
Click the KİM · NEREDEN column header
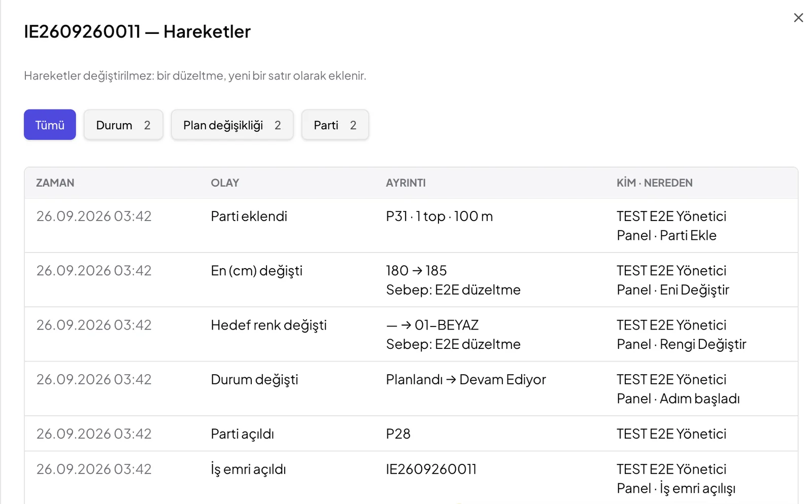click(x=654, y=183)
